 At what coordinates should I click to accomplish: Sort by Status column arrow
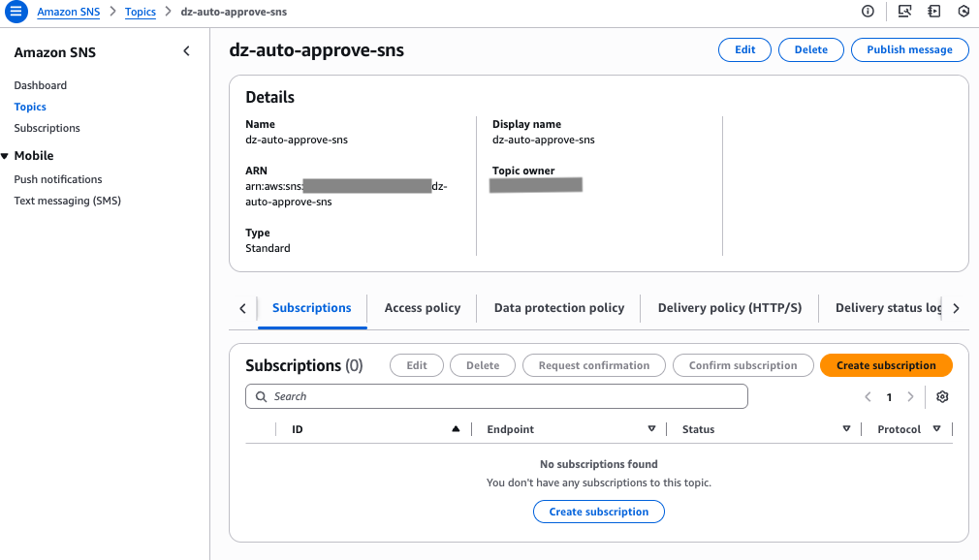click(846, 429)
